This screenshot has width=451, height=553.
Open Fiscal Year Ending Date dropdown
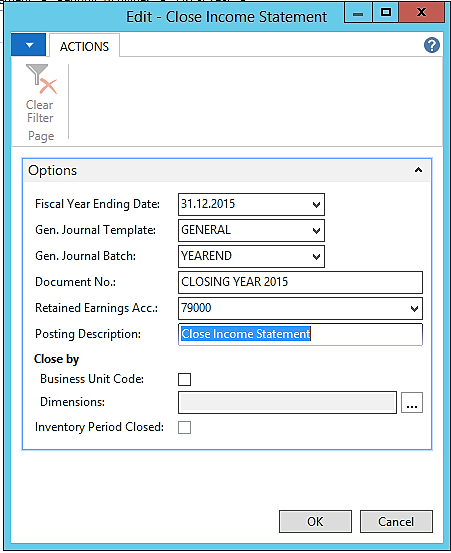[316, 205]
